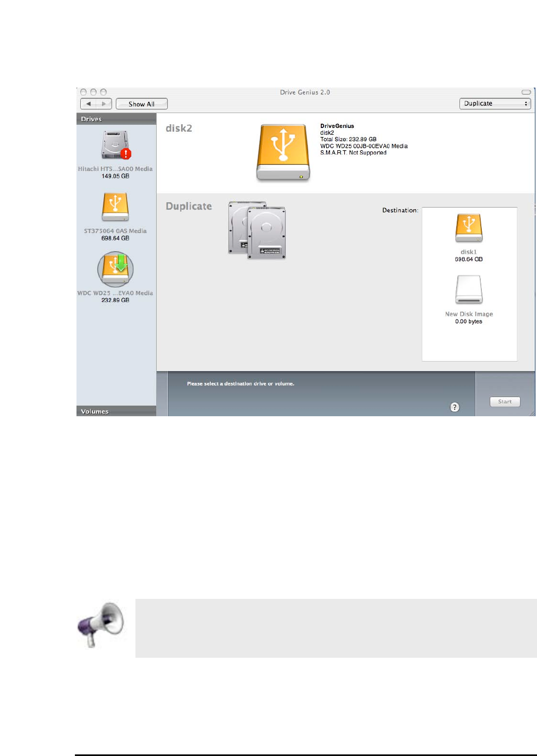Click the 'Please select a destination' message

[x=241, y=384]
